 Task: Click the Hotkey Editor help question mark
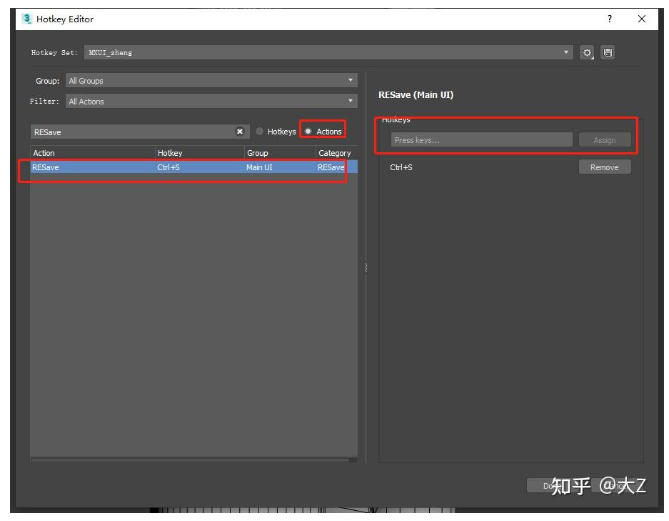[x=610, y=19]
